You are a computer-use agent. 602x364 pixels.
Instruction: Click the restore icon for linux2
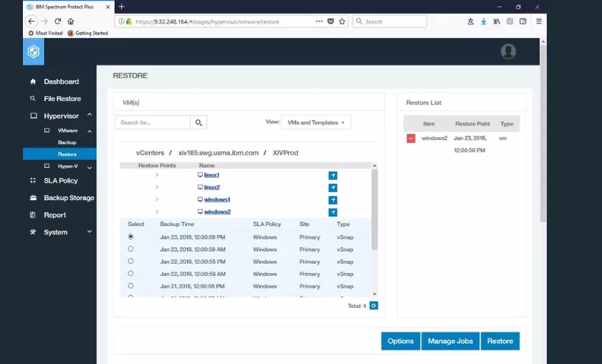pos(333,188)
